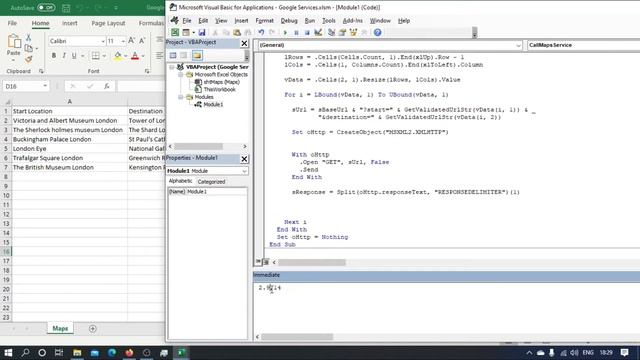
Task: Open Excel Name Box dropdown arrow
Action: [x=45, y=86]
